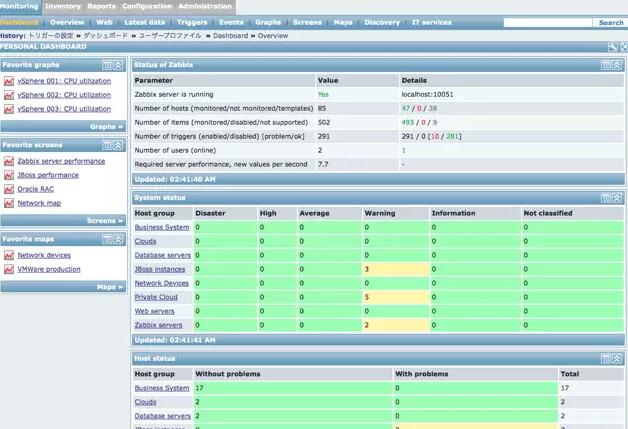Open the vSphere 001: CPU utilization link
This screenshot has height=429, width=628.
(x=64, y=81)
